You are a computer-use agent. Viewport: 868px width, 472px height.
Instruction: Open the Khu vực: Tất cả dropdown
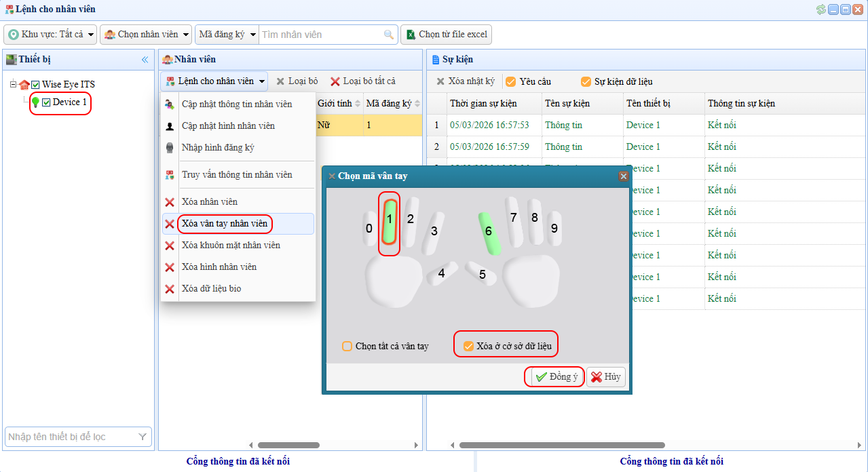[50, 35]
